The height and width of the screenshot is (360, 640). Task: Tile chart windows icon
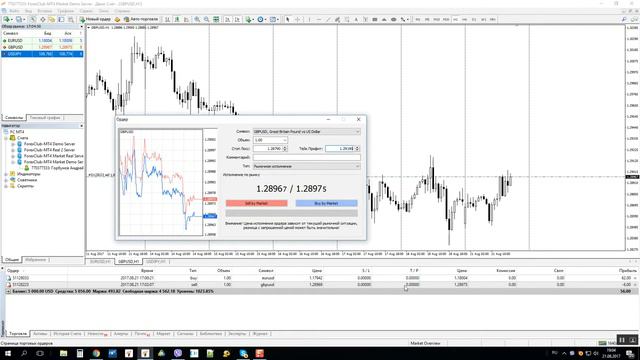click(216, 19)
